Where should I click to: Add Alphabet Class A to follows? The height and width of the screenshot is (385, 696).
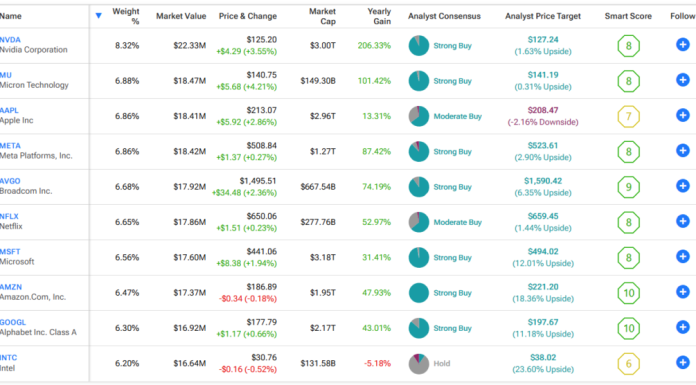tap(683, 327)
